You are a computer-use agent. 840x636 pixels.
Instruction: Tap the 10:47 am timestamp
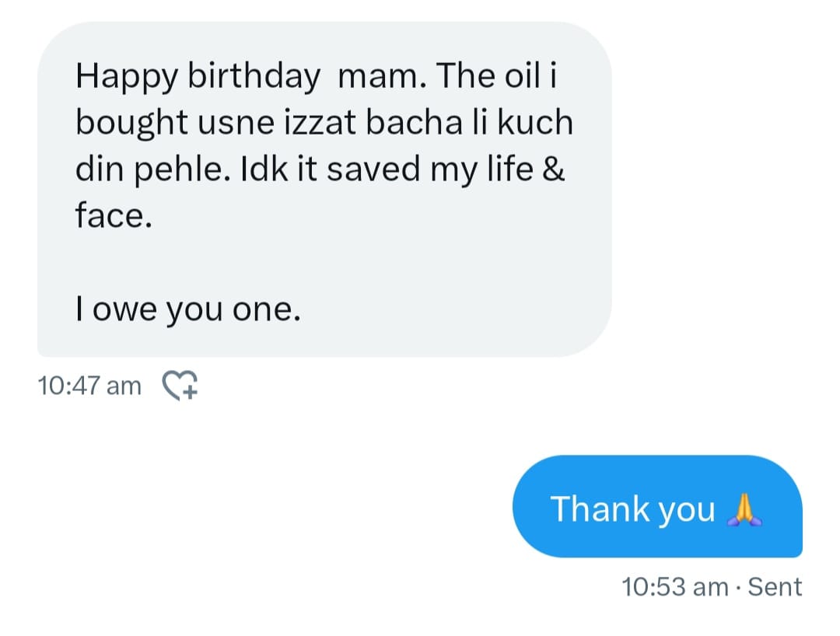tap(89, 385)
